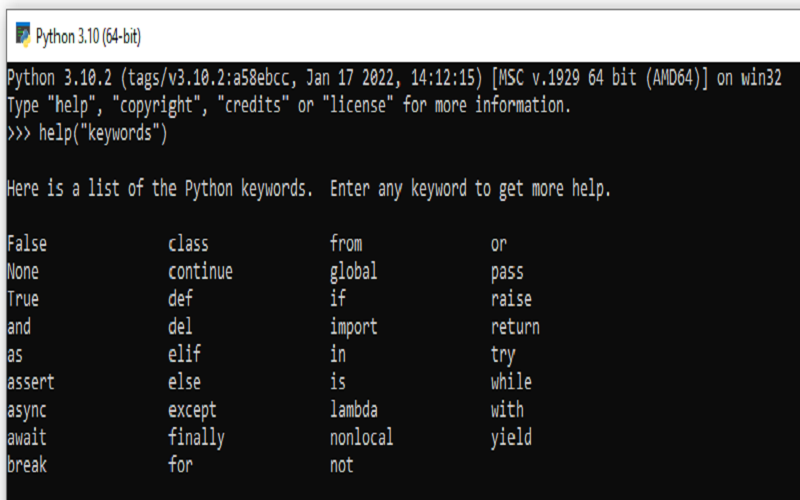Select the keyword True
The width and height of the screenshot is (800, 500).
coord(23,299)
